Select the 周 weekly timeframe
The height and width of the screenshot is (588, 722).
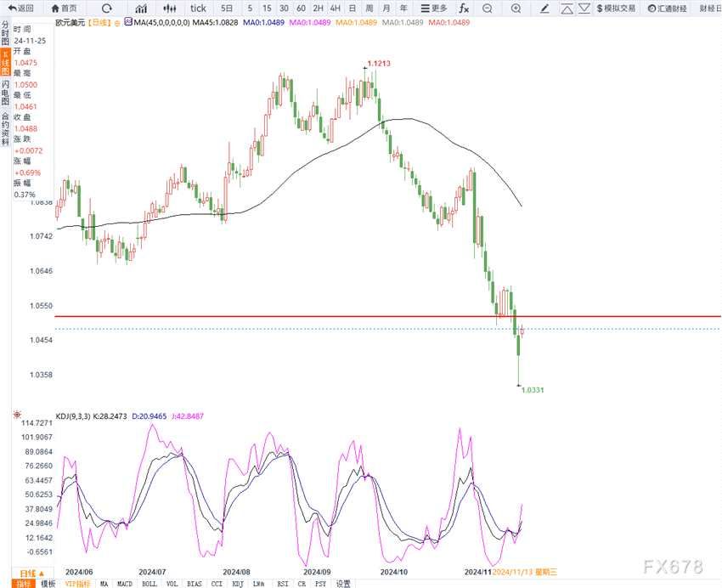coord(369,8)
